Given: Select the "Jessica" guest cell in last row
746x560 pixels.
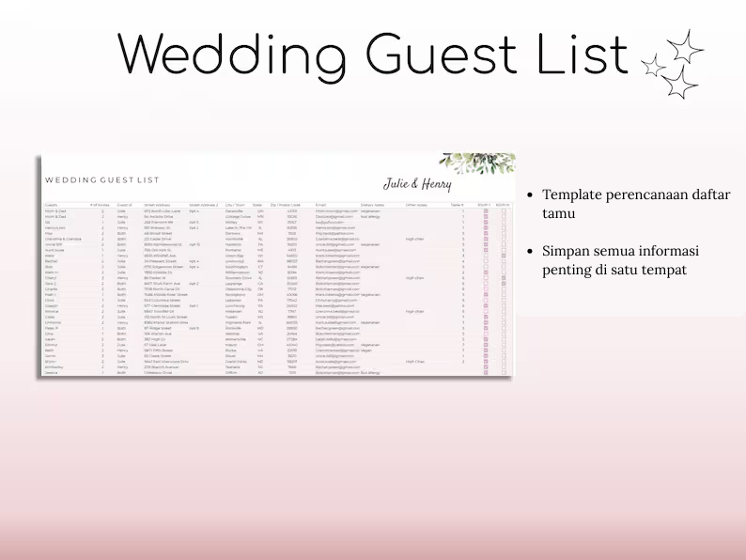Looking at the screenshot, I should tap(52, 372).
